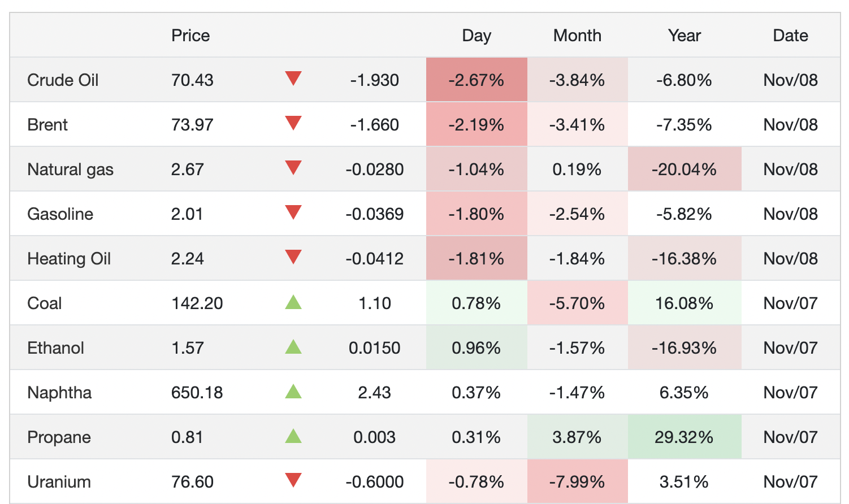The image size is (849, 504).
Task: Click Heating Oil year change -16.38%
Action: point(685,259)
